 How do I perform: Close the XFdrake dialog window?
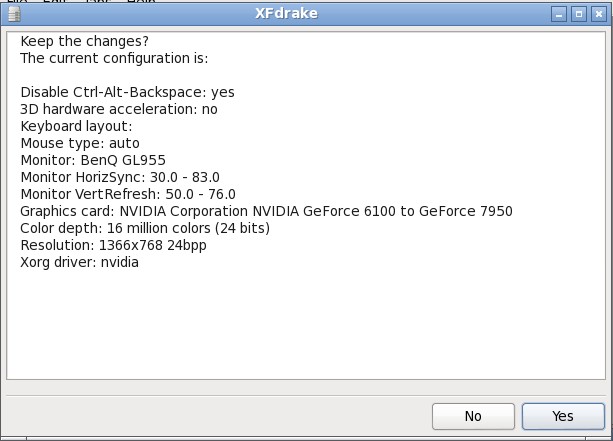596,14
